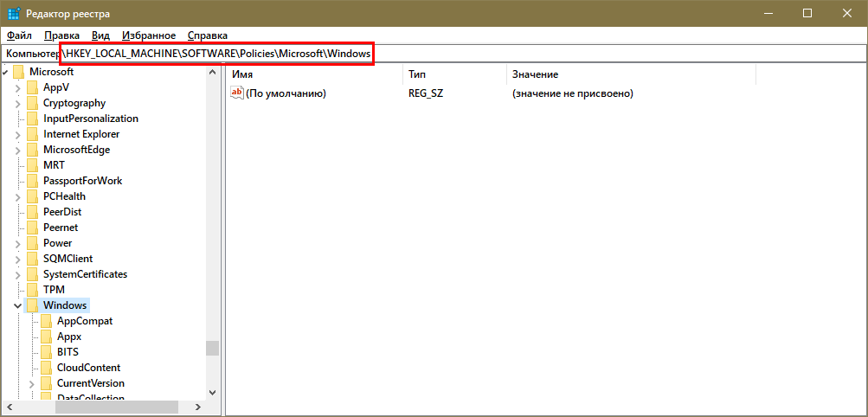
Task: Click the REG_SZ type cell
Action: tap(426, 93)
